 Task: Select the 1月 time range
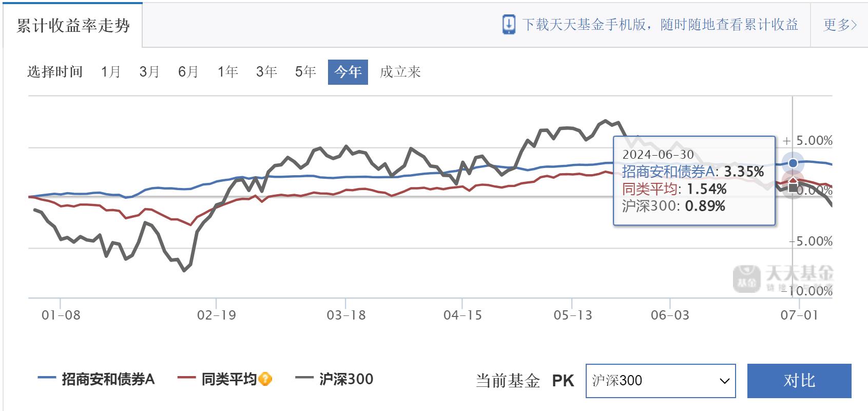point(111,72)
